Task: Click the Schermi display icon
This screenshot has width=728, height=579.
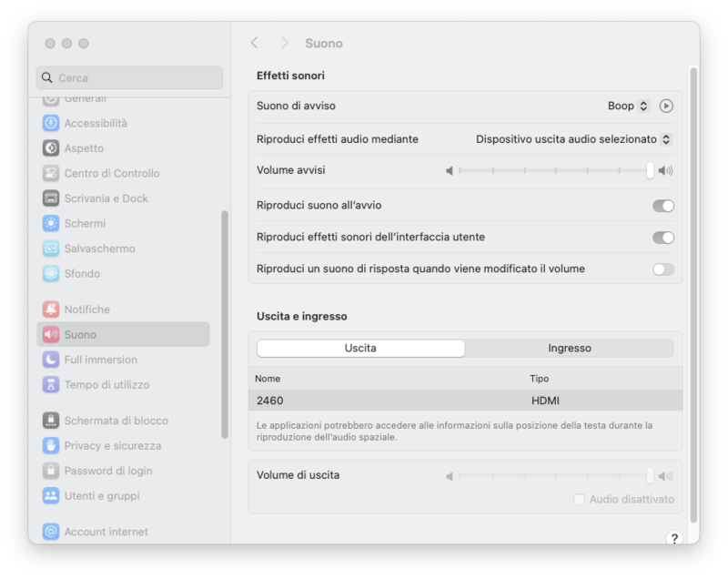Action: click(x=51, y=223)
